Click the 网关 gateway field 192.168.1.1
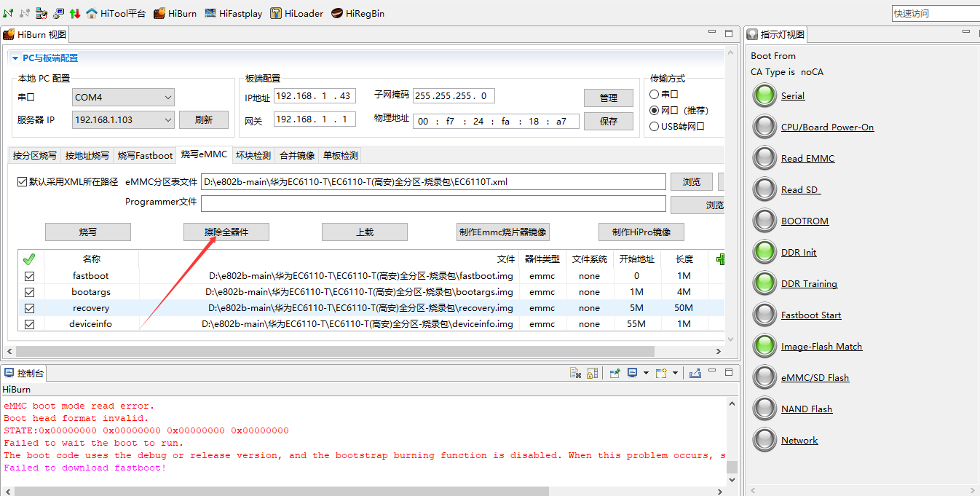 click(x=315, y=119)
